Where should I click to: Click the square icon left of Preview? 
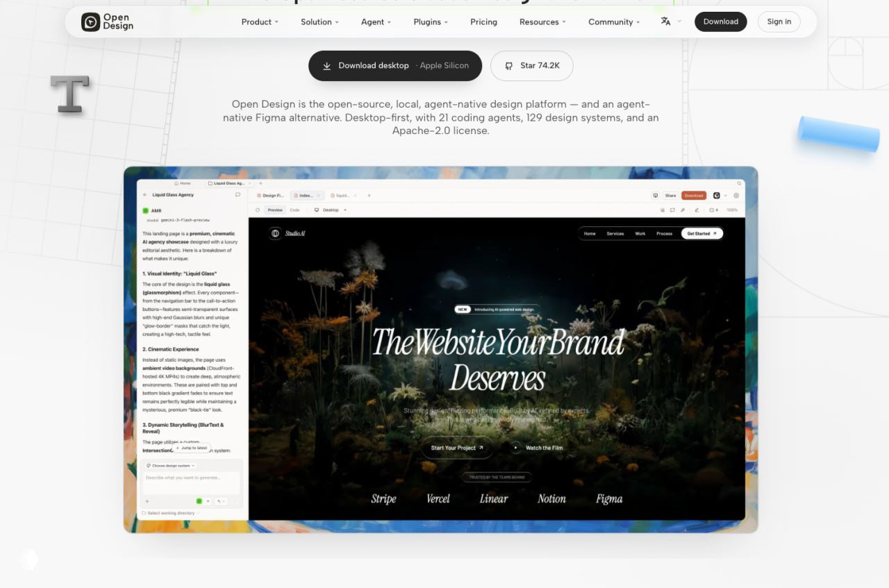(x=258, y=210)
